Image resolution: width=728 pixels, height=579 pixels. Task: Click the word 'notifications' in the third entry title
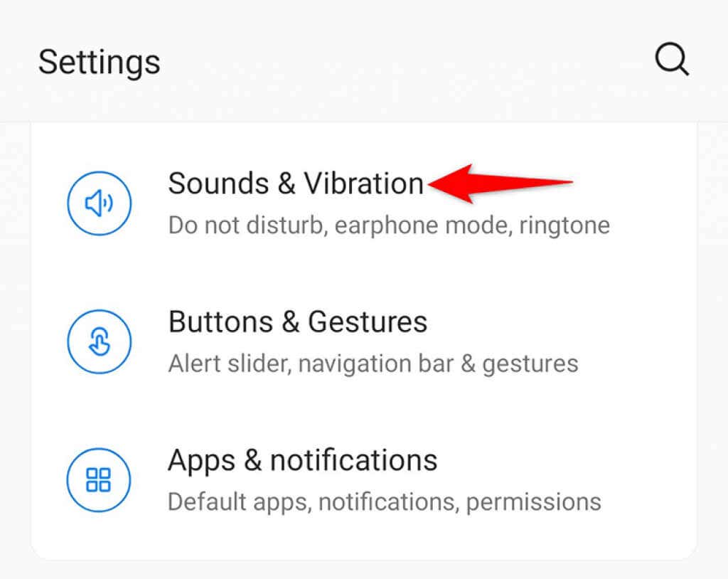coord(354,460)
